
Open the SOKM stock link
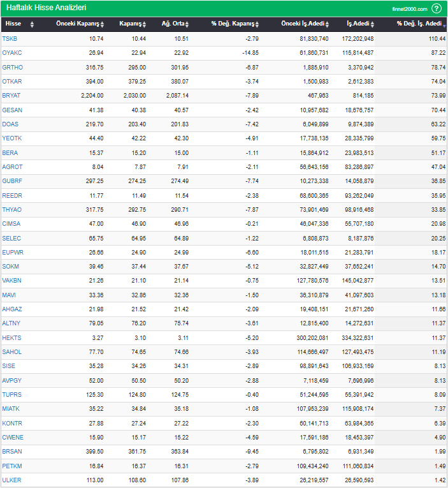point(11,266)
